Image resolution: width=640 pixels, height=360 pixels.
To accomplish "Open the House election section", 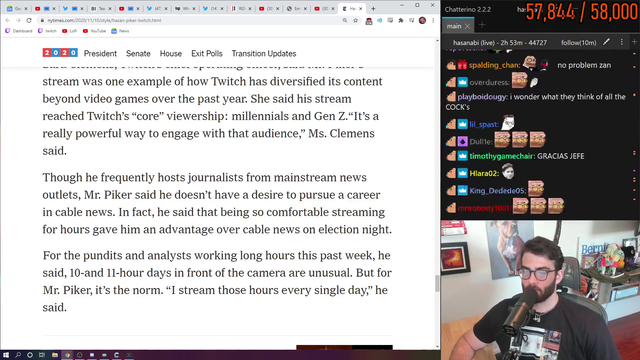I will 171,53.
